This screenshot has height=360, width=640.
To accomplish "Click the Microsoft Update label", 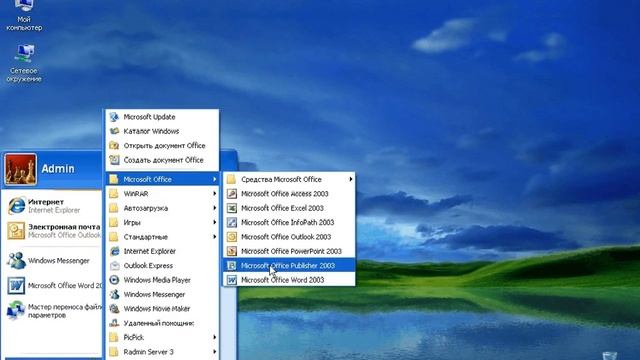I will [x=149, y=117].
